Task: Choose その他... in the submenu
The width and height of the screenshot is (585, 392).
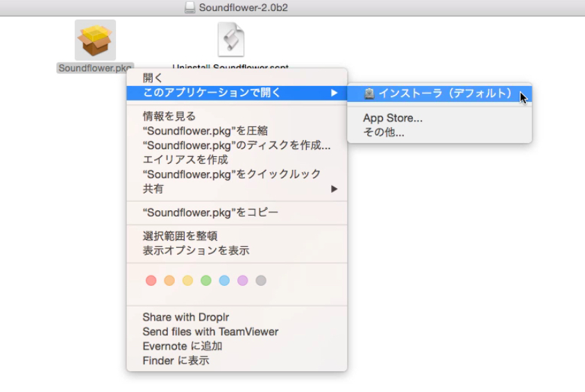Action: [439, 133]
